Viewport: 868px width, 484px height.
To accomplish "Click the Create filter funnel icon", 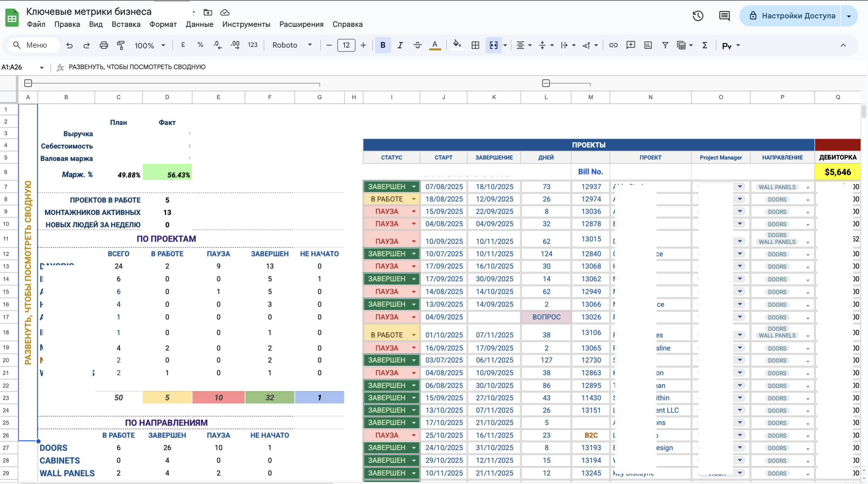I will (665, 45).
